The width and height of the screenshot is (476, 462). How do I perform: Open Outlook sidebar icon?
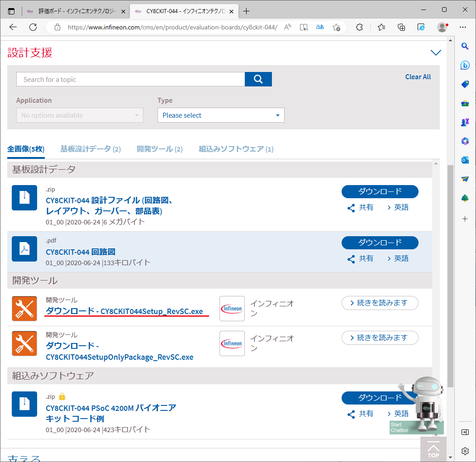(465, 160)
